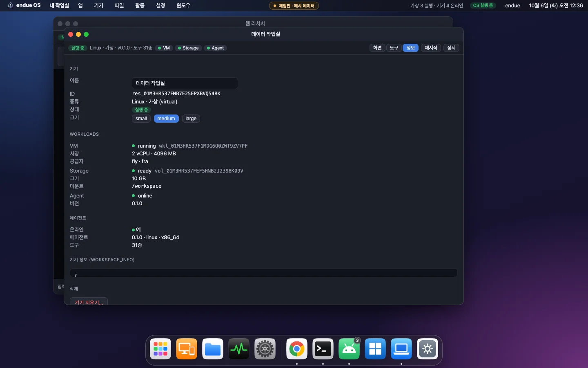
Task: Click the endue user name in menu bar
Action: point(512,5)
